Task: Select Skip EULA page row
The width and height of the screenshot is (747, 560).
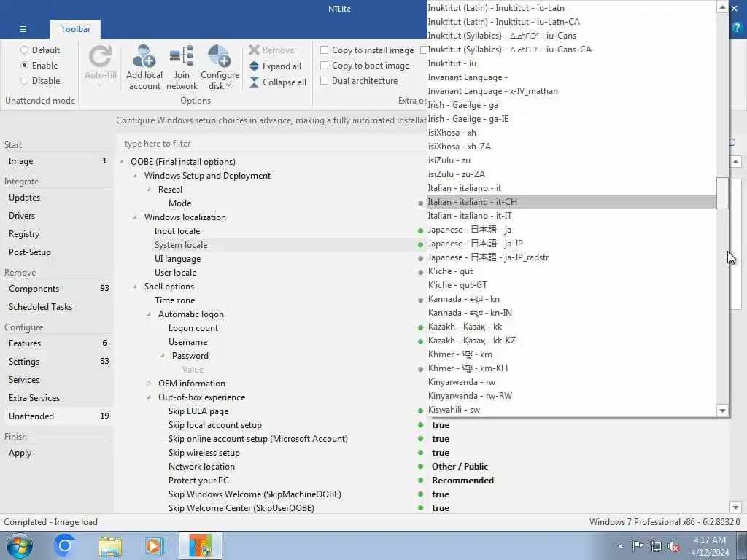Action: 271,411
